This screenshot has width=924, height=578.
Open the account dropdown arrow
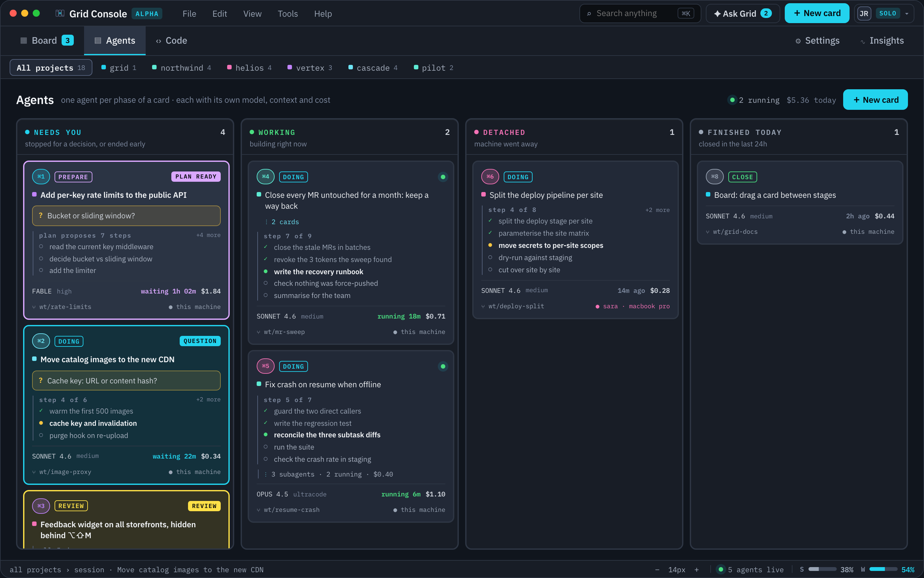[907, 14]
